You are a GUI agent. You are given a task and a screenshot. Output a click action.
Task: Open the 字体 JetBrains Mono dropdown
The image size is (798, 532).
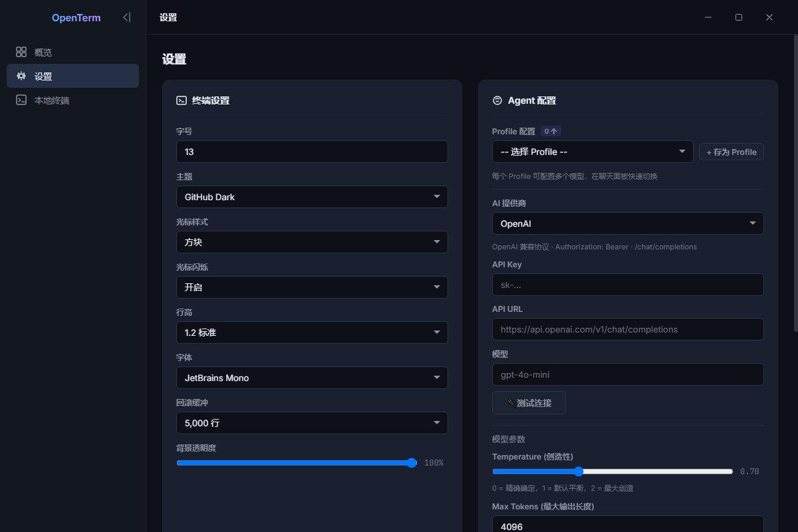pos(311,378)
